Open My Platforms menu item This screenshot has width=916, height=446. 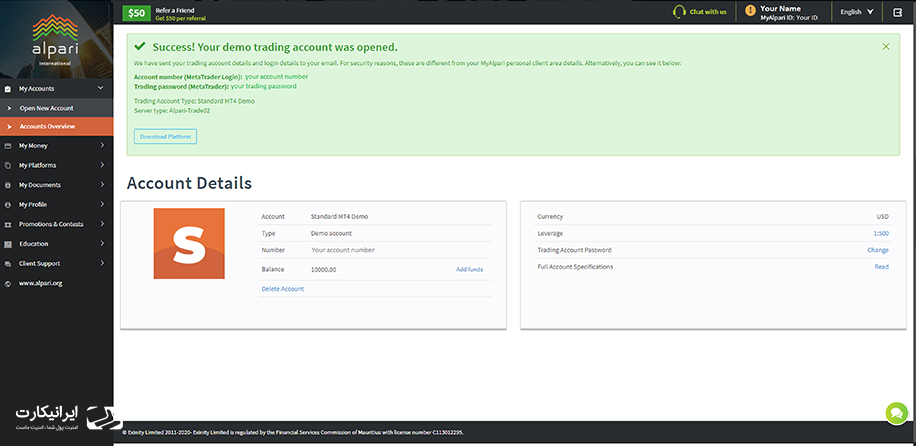57,165
